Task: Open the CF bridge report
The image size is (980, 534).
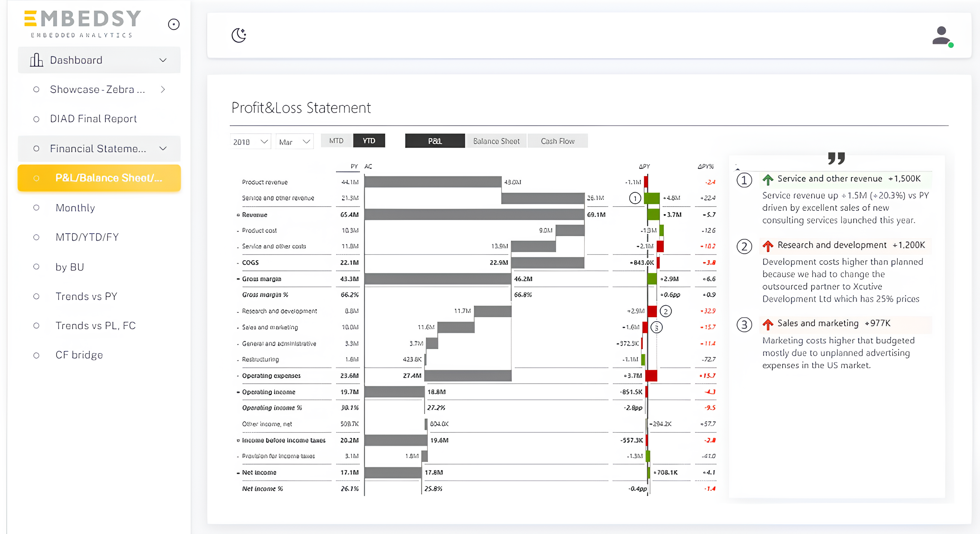Action: 79,355
